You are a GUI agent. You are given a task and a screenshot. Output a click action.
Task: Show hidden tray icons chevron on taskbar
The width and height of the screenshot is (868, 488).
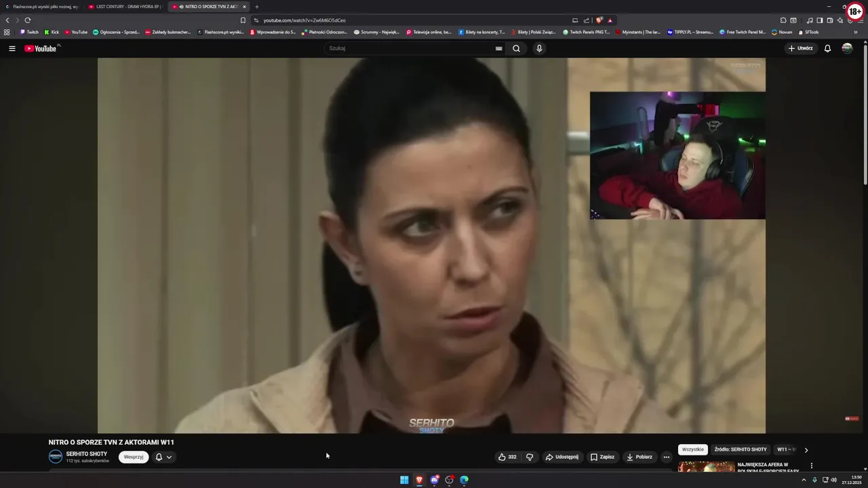[804, 480]
